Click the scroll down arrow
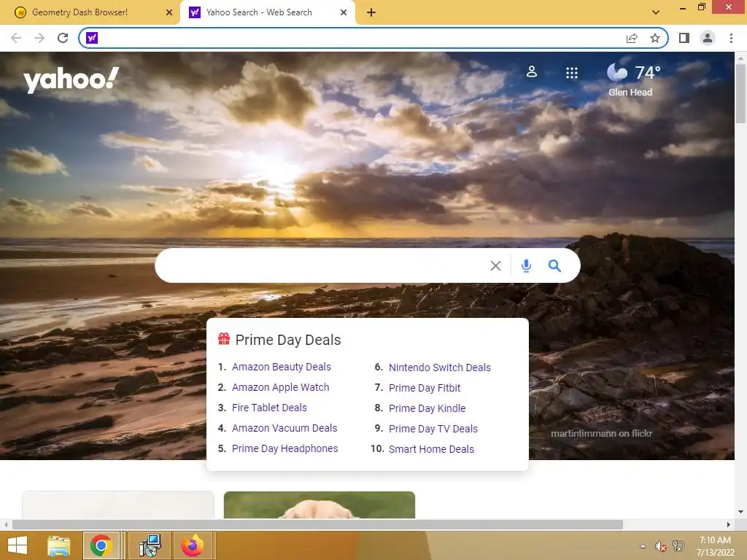Screen dimensions: 747x560 pos(740,512)
